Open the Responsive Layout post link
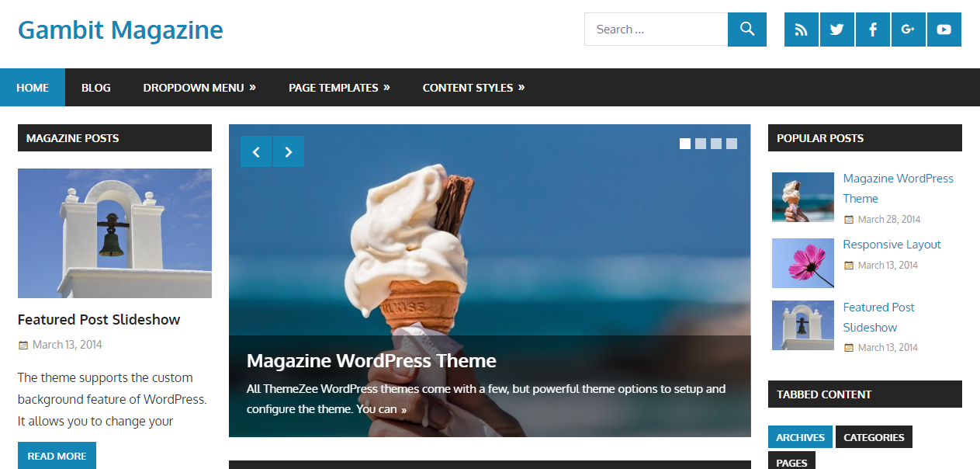The width and height of the screenshot is (980, 469). [892, 244]
